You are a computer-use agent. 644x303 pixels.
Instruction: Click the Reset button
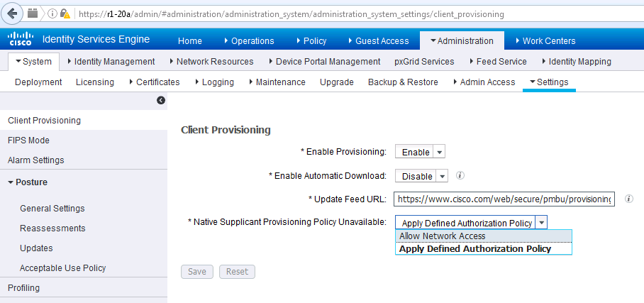pos(237,272)
